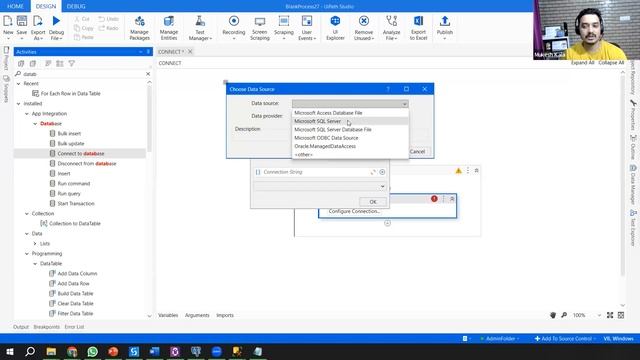Collapse the Recent tree node

pos(18,83)
